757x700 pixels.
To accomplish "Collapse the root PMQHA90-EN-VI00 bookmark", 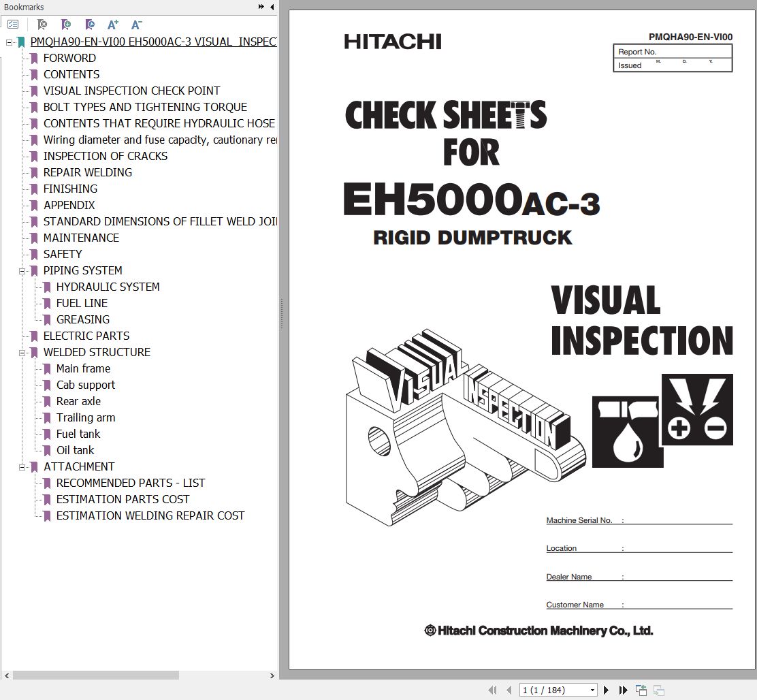I will (9, 42).
